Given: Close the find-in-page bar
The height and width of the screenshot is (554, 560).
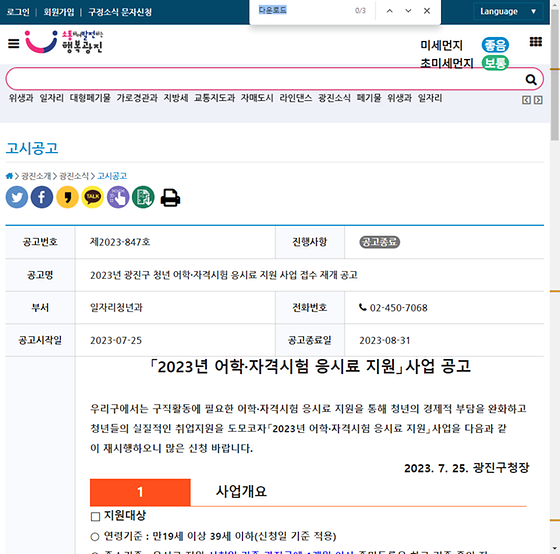Looking at the screenshot, I should tap(427, 11).
